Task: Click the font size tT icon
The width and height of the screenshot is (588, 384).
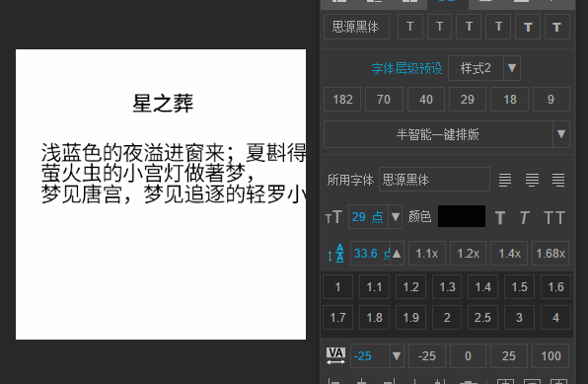Action: (333, 217)
